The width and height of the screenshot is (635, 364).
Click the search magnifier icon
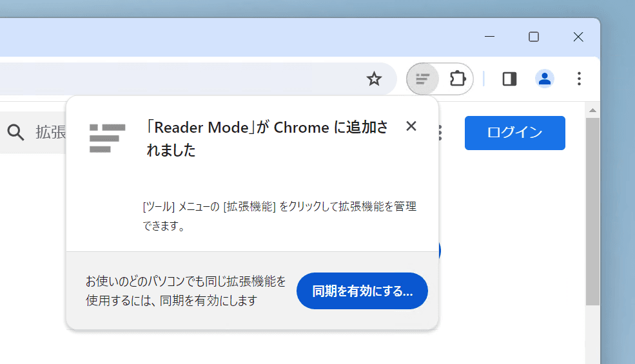point(15,133)
